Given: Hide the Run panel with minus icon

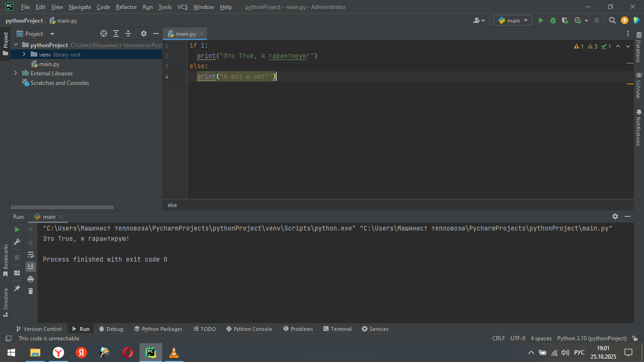Looking at the screenshot, I should [x=627, y=217].
